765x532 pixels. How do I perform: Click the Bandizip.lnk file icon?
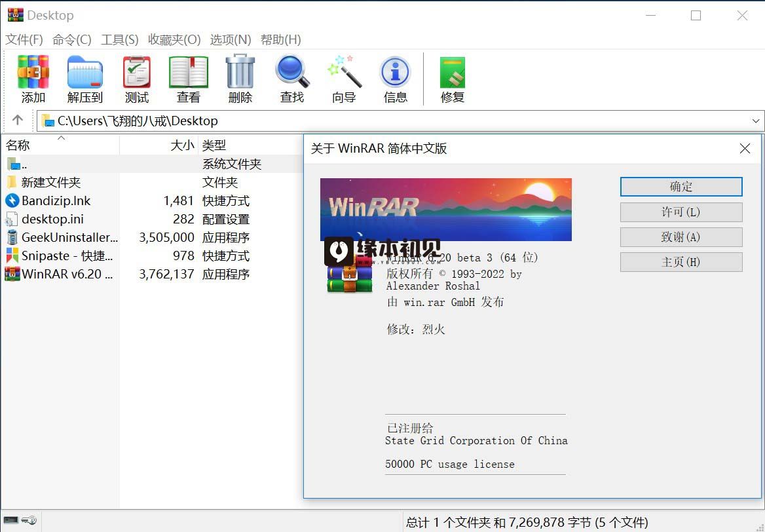[12, 200]
